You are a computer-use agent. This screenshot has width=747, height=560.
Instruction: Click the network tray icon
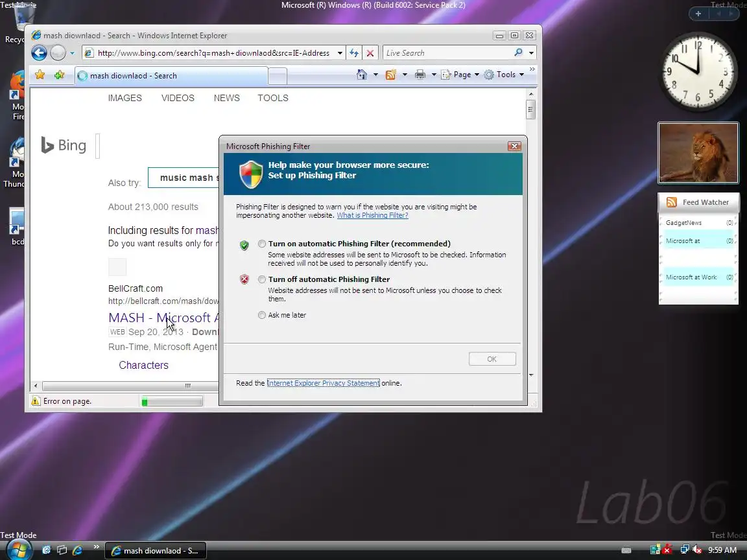pyautogui.click(x=685, y=550)
